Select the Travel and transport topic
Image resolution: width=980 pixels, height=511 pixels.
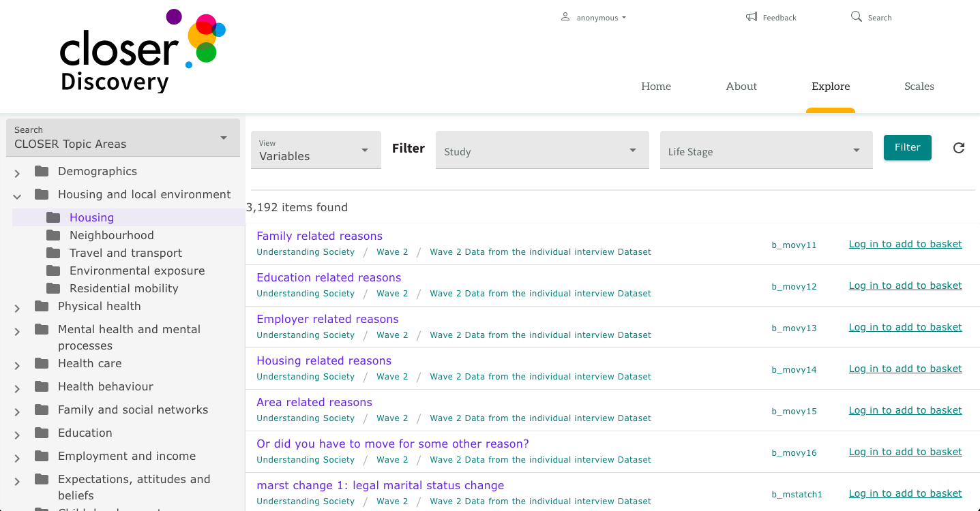pyautogui.click(x=125, y=253)
